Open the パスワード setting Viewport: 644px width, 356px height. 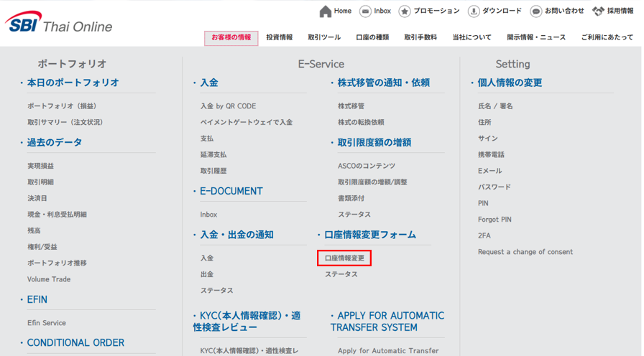(x=494, y=187)
